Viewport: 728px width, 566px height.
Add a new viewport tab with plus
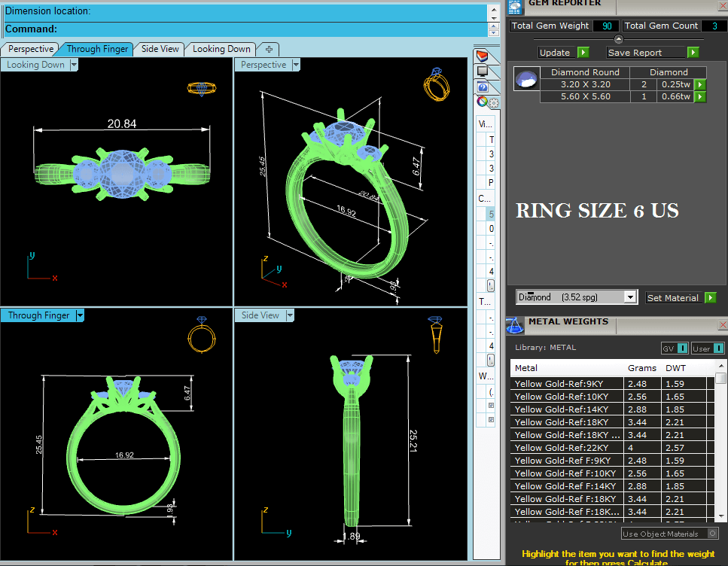click(268, 49)
